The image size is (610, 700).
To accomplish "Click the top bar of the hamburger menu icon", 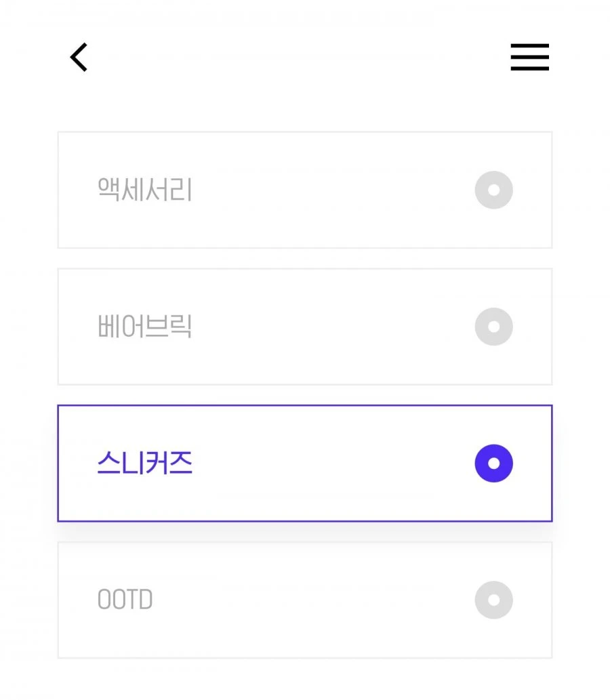I will coord(529,45).
